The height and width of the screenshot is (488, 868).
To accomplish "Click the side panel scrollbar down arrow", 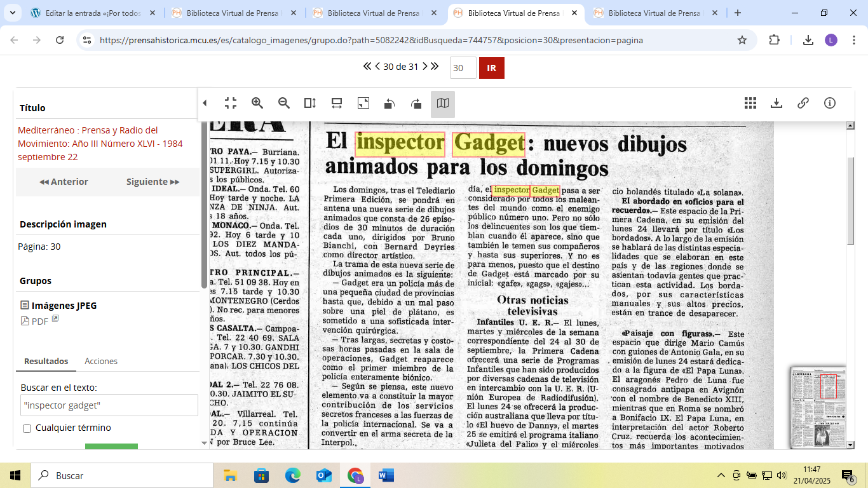I will pyautogui.click(x=204, y=443).
